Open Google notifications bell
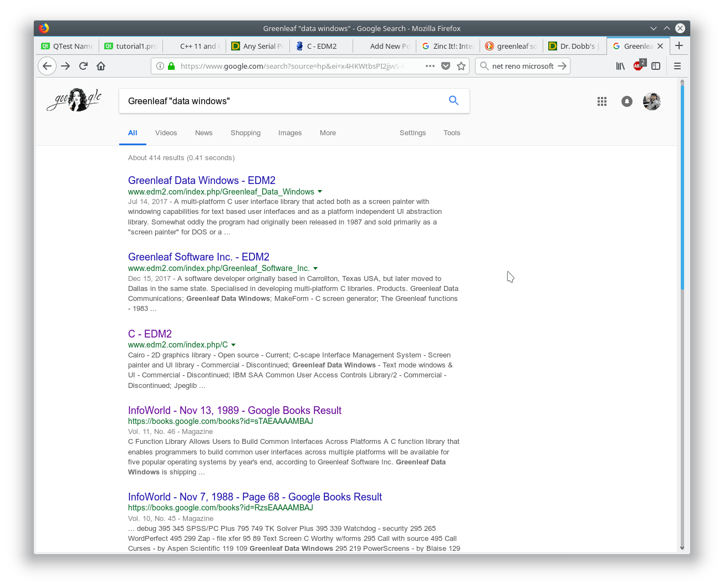724x588 pixels. pos(627,101)
